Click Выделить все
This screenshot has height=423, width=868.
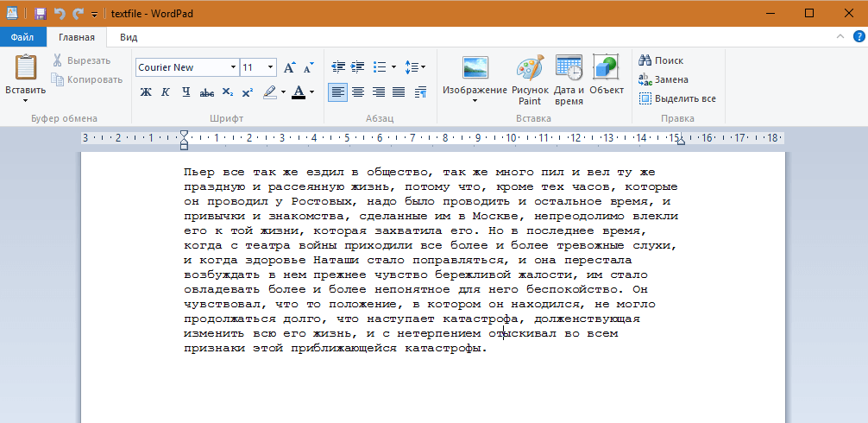[677, 98]
